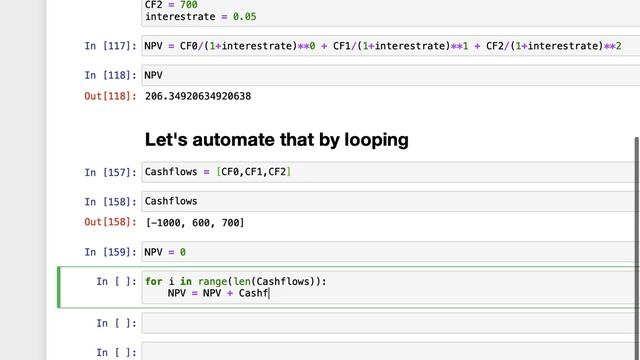The image size is (640, 360).
Task: Click the In [158] prompt label
Action: pos(110,202)
